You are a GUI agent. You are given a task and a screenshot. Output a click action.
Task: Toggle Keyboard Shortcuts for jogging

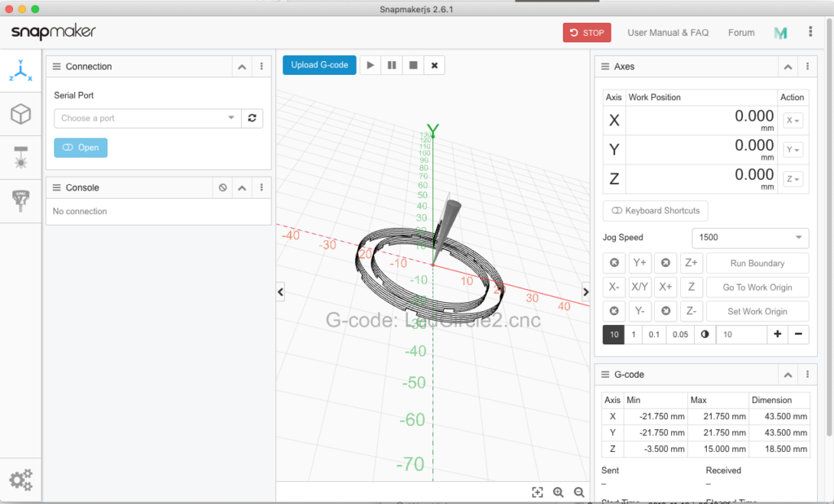(656, 211)
